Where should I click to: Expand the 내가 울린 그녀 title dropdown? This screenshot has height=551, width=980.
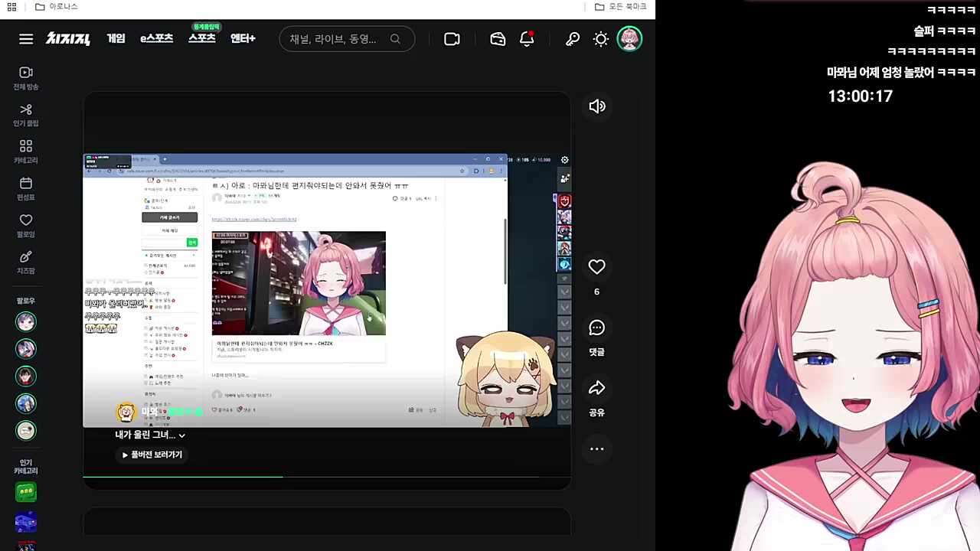(181, 435)
